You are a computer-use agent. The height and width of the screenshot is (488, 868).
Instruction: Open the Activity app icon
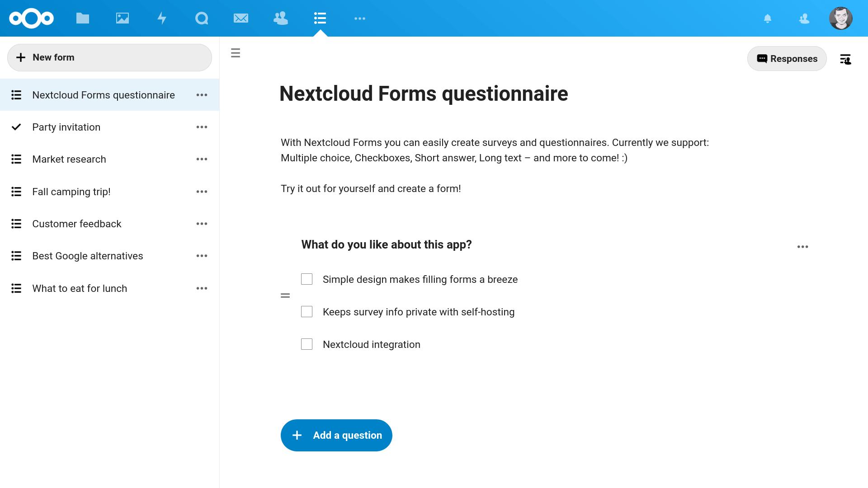click(161, 18)
